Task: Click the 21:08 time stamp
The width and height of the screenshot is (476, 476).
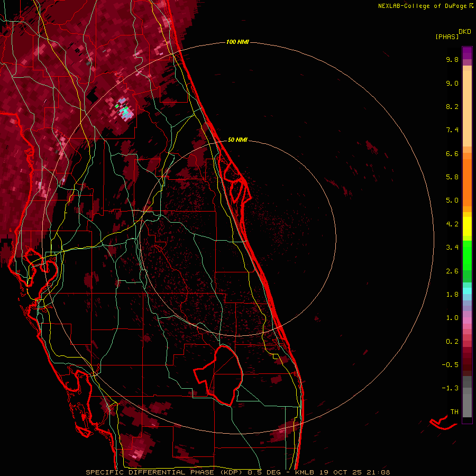Action: (x=378, y=472)
